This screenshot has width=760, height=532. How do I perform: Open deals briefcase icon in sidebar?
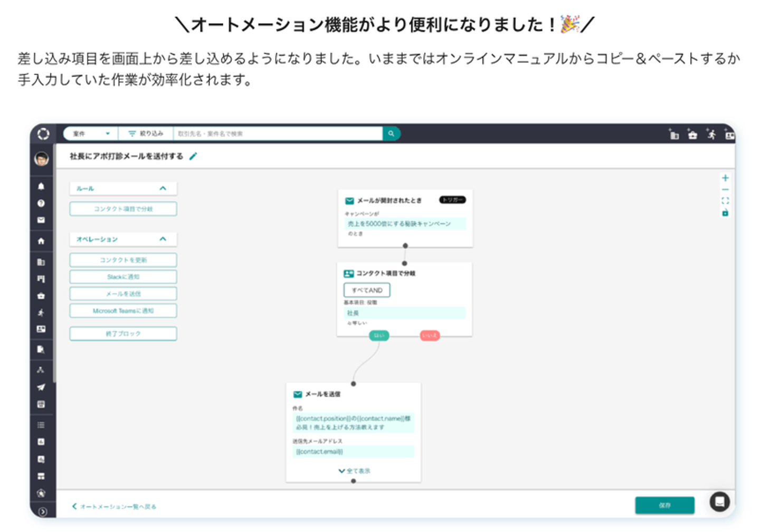tap(41, 296)
